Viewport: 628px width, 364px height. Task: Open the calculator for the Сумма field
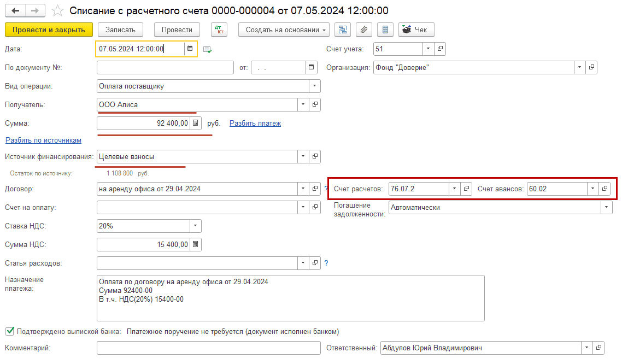coord(196,124)
